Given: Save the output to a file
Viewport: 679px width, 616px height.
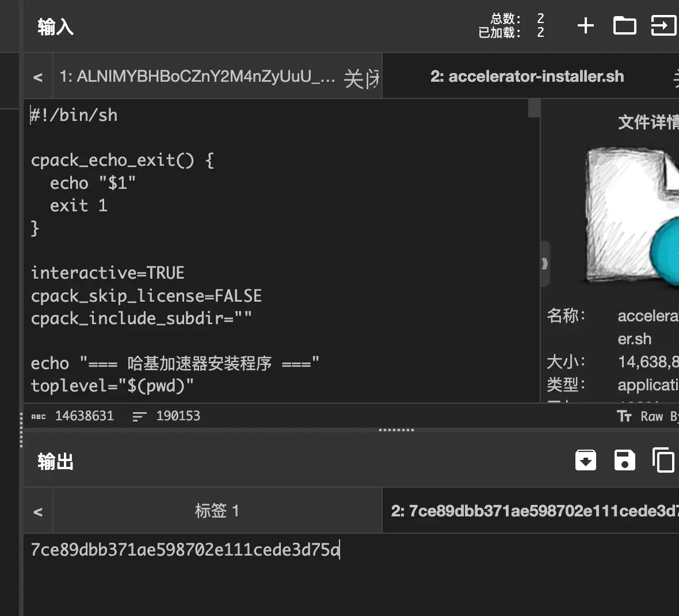Looking at the screenshot, I should [624, 461].
